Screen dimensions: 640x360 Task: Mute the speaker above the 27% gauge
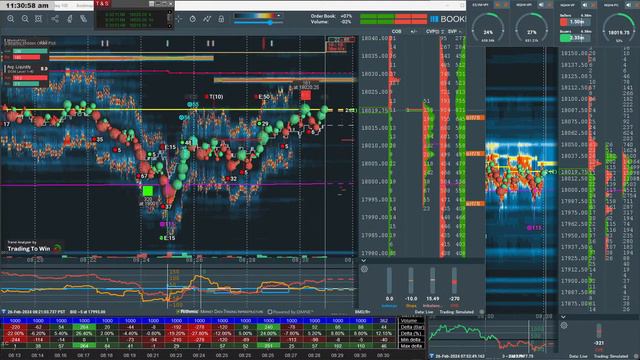coord(542,5)
